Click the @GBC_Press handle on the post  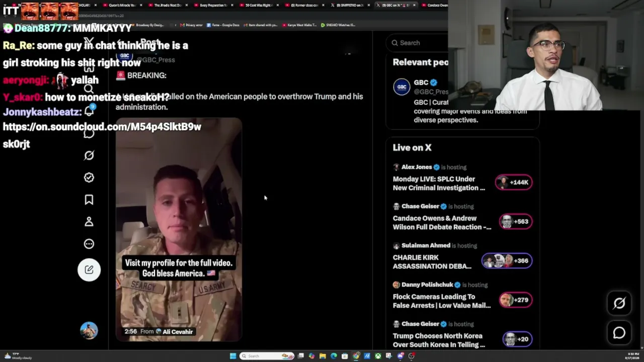155,60
